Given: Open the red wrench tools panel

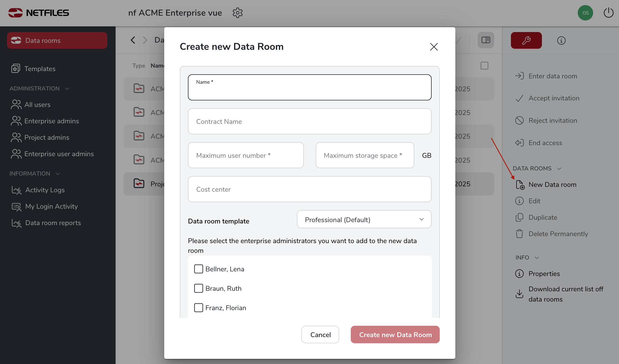Looking at the screenshot, I should 526,40.
